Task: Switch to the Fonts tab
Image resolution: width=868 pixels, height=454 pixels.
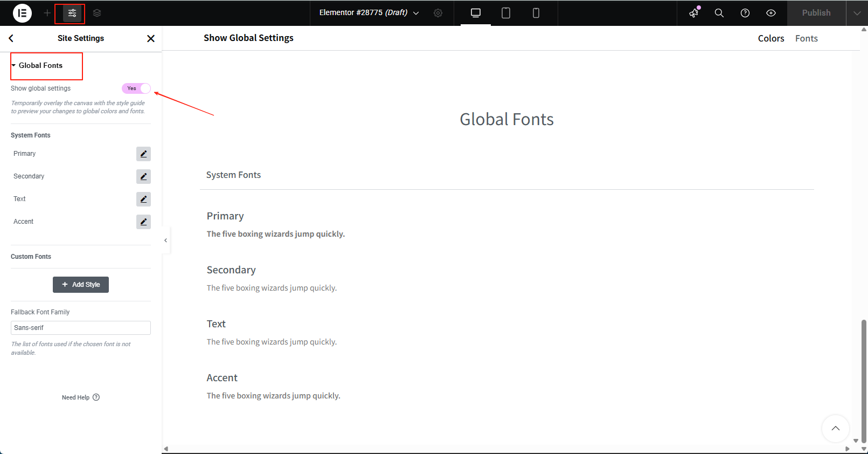Action: click(806, 38)
